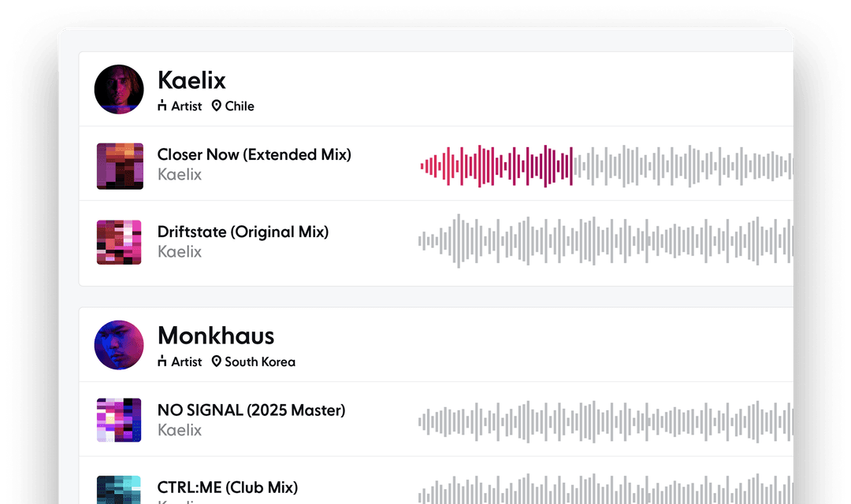This screenshot has height=504, width=851.
Task: Click Kaelix artist profile avatar
Action: (119, 89)
